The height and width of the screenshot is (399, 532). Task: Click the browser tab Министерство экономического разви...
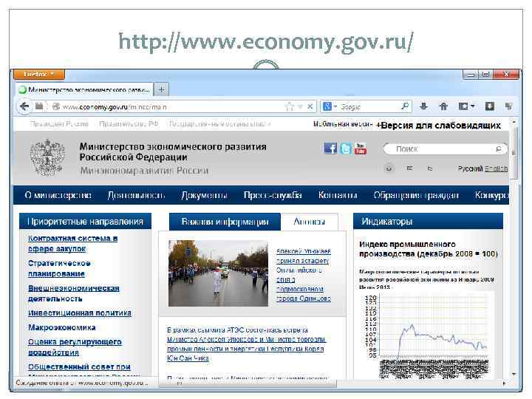pos(85,89)
